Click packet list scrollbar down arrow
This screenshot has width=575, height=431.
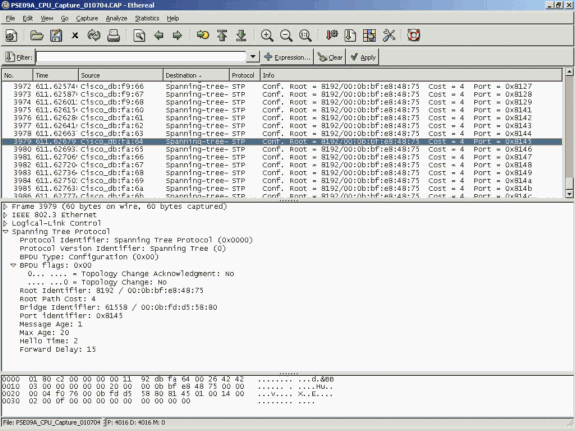coord(569,194)
